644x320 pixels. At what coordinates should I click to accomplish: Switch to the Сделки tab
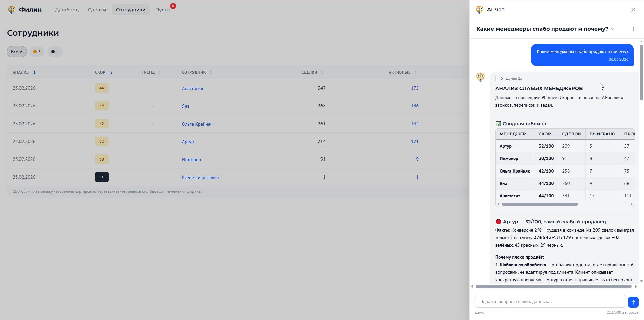[x=97, y=10]
